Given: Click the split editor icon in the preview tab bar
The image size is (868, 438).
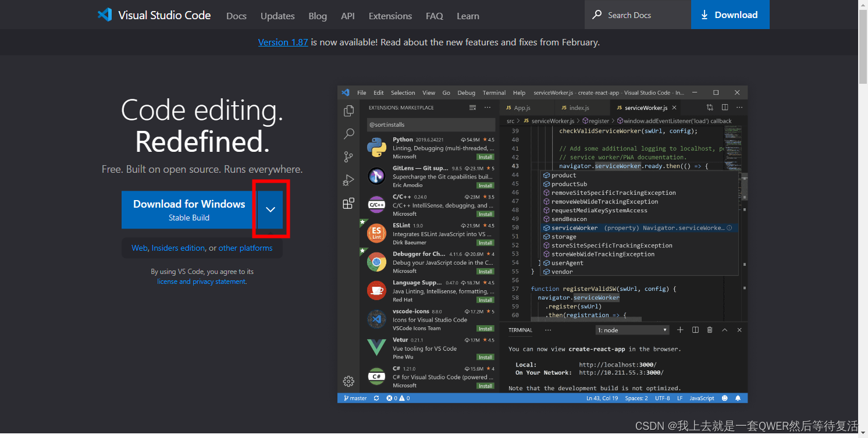Looking at the screenshot, I should (725, 108).
